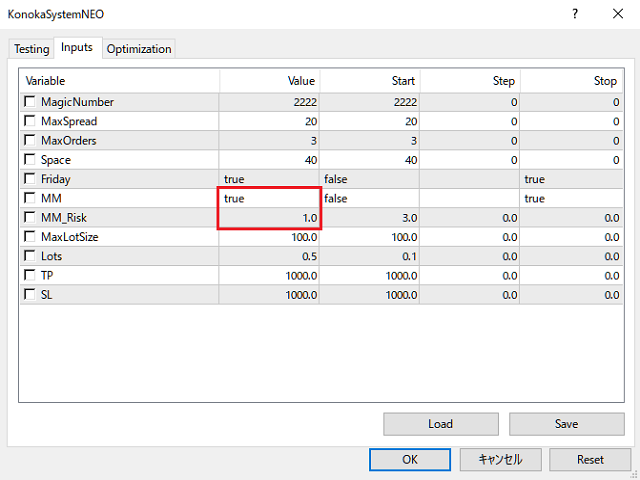
Task: Confirm settings with the OK button
Action: (x=410, y=460)
